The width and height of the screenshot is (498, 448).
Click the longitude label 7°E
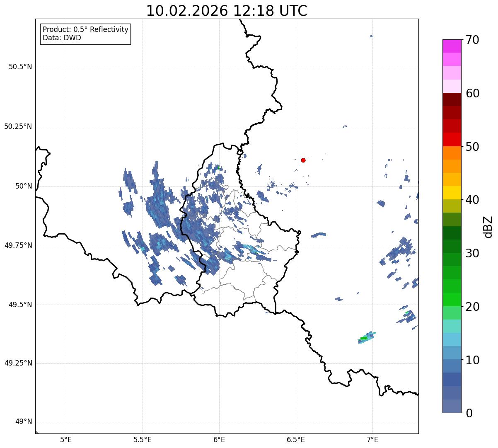[x=372, y=439]
